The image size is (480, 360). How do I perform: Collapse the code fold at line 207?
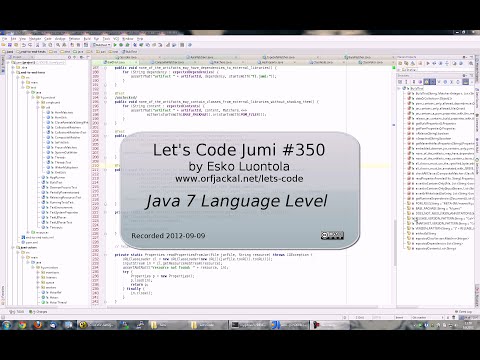[105, 68]
